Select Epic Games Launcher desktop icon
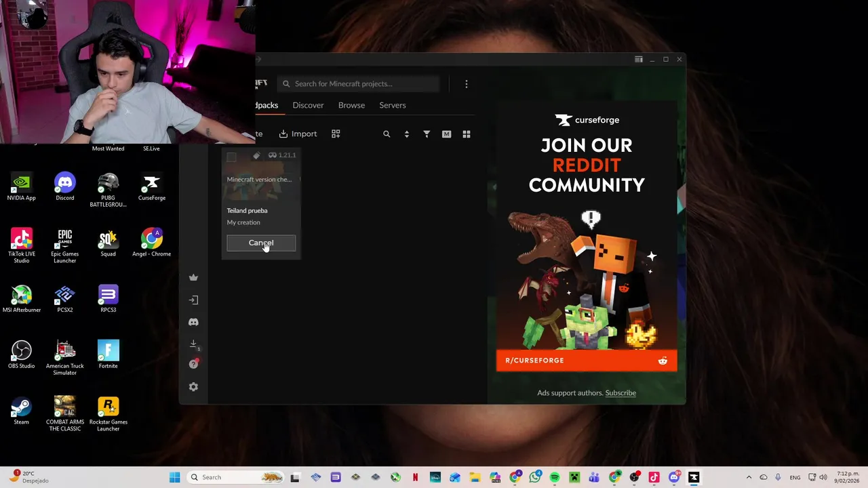Viewport: 868px width, 488px height. pos(65,247)
